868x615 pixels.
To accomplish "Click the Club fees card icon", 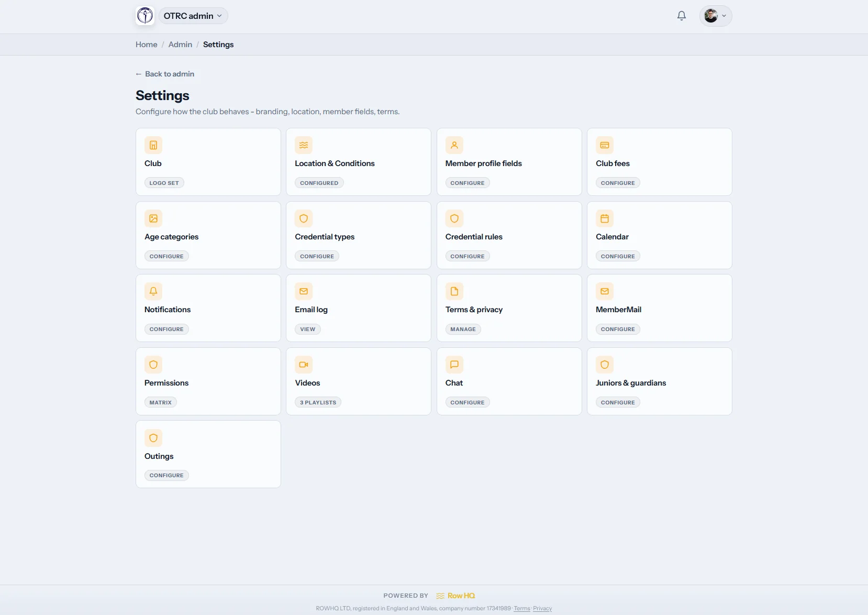I will click(x=605, y=145).
